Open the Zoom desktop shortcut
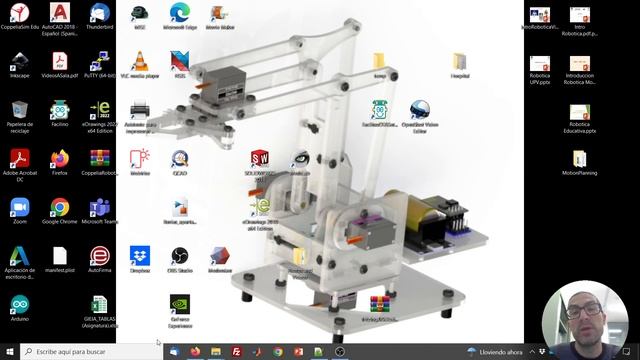Image resolution: width=640 pixels, height=360 pixels. (x=20, y=211)
